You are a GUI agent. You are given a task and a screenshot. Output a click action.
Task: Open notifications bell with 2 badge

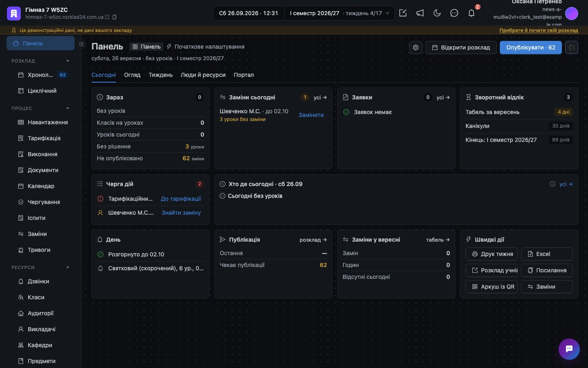(471, 13)
